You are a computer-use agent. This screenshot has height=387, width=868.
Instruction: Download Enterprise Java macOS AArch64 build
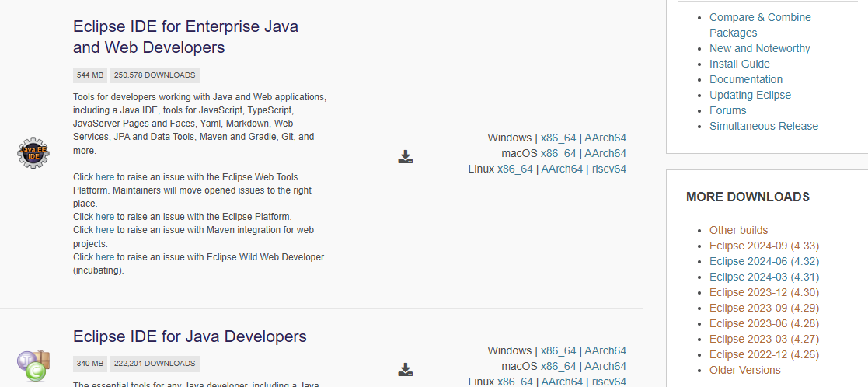pos(605,153)
